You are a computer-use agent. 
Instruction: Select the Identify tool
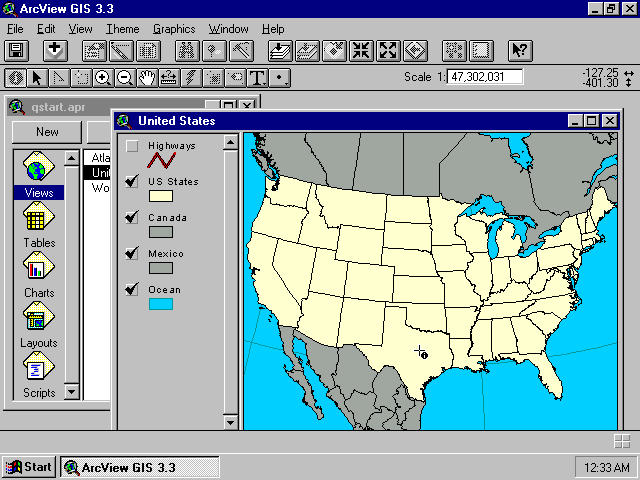(15, 78)
